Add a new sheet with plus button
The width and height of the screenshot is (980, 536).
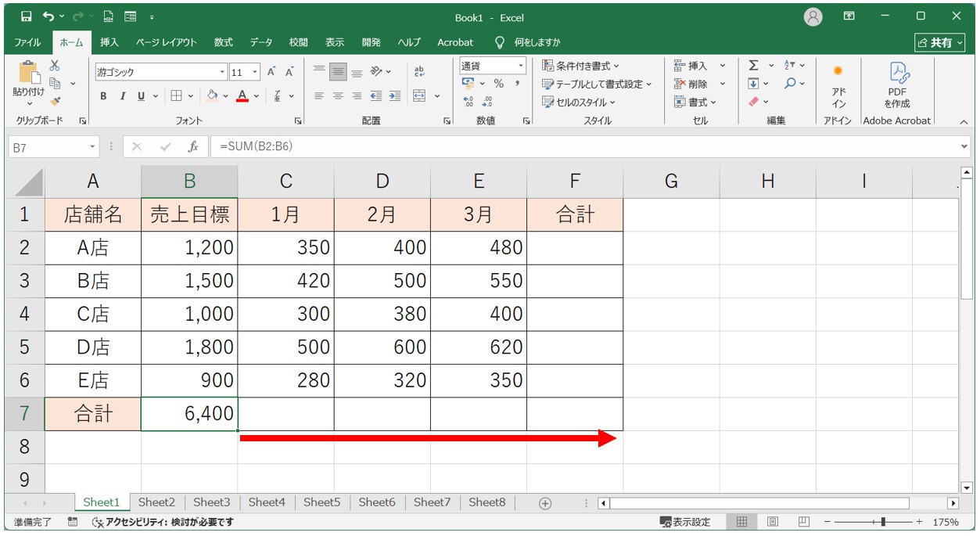(545, 503)
